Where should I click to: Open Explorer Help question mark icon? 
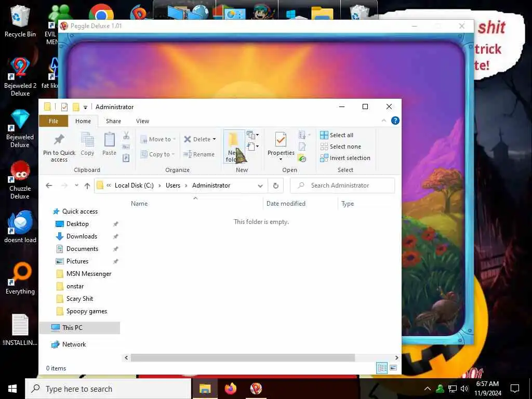click(x=395, y=121)
